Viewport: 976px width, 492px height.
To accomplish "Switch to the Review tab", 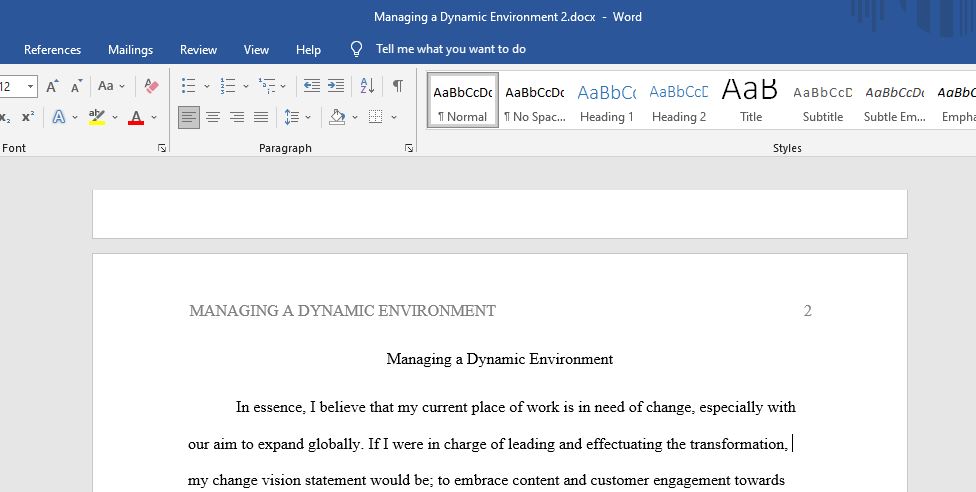I will pos(199,50).
